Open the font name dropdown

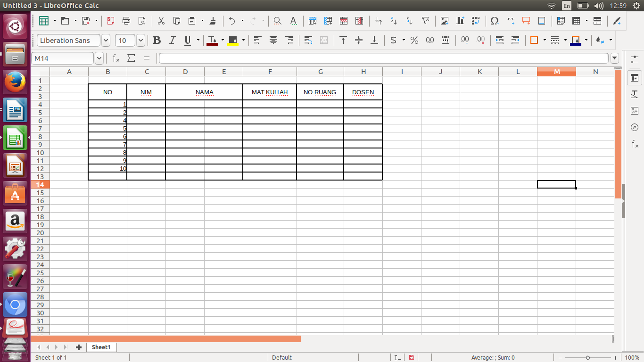(106, 40)
